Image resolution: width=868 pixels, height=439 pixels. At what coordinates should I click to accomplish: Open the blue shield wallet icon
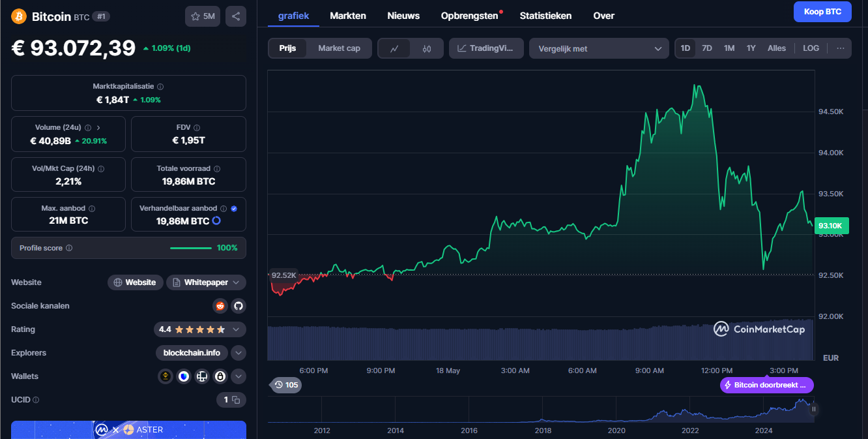[x=184, y=376]
